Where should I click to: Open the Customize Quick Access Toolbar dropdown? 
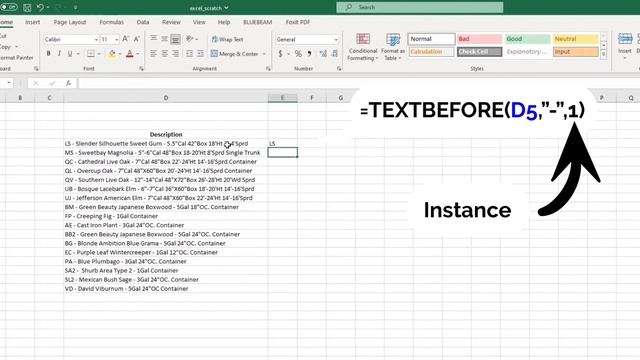pos(76,8)
